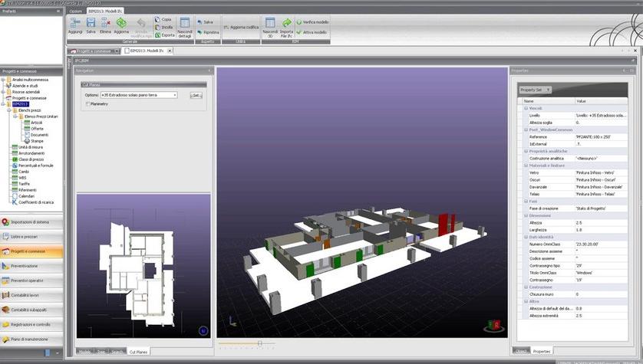
Task: Toggle the Planimetry checkbox
Action: (x=87, y=104)
